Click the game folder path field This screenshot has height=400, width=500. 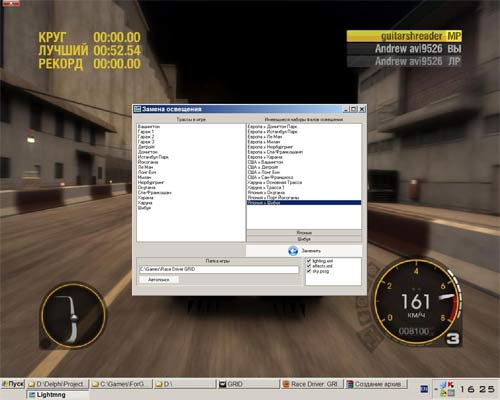tap(219, 269)
